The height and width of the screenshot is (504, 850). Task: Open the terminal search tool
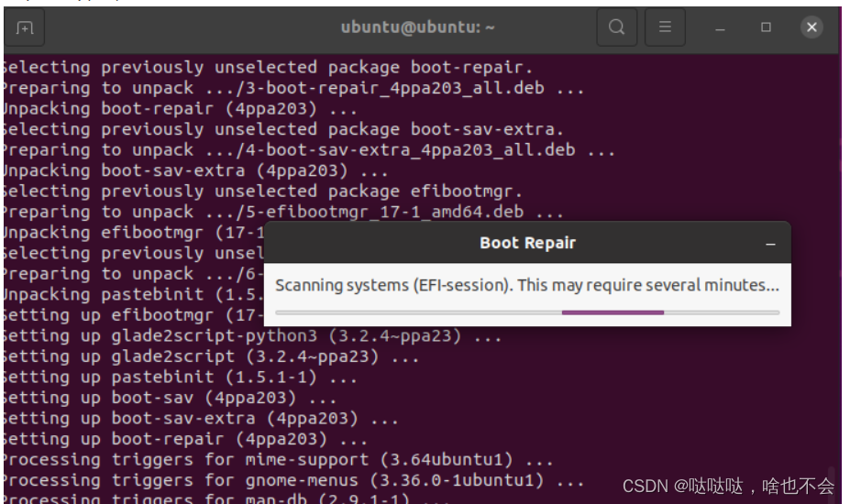tap(616, 27)
